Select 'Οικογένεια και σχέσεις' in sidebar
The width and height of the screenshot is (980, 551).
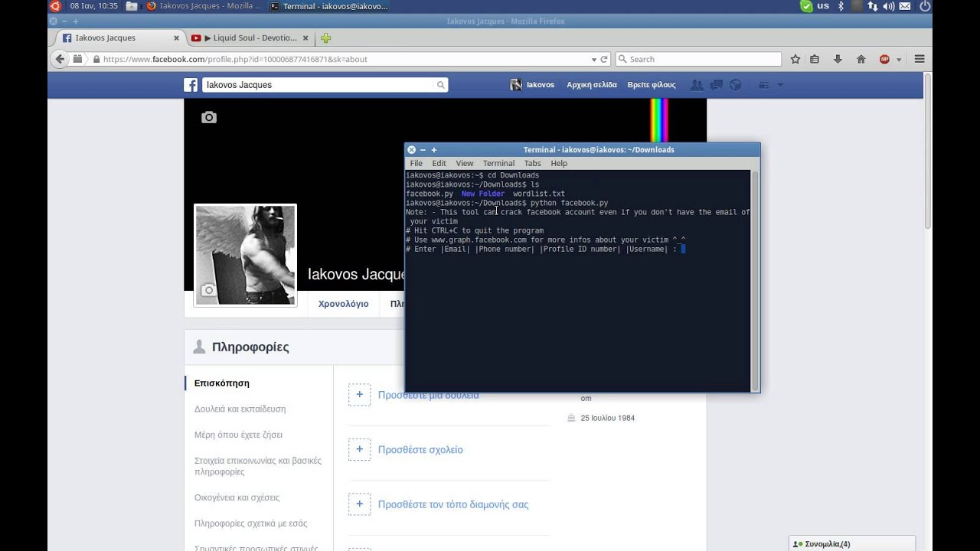coord(237,497)
